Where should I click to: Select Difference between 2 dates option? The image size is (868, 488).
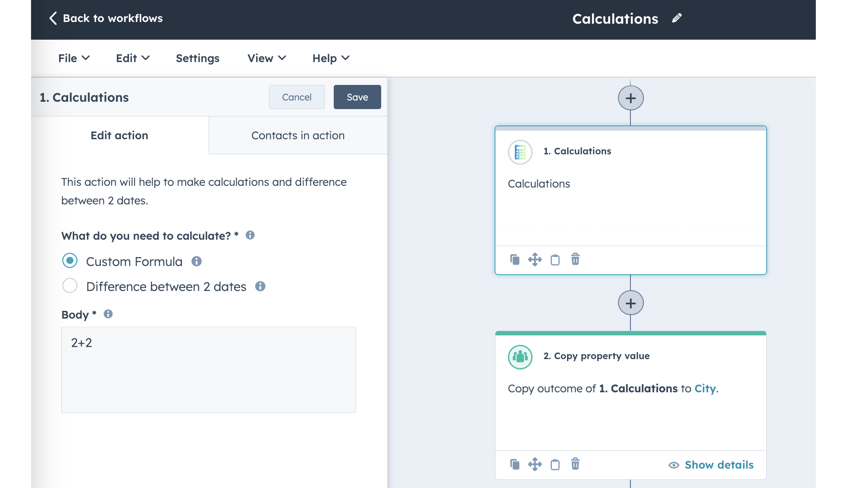coord(70,286)
